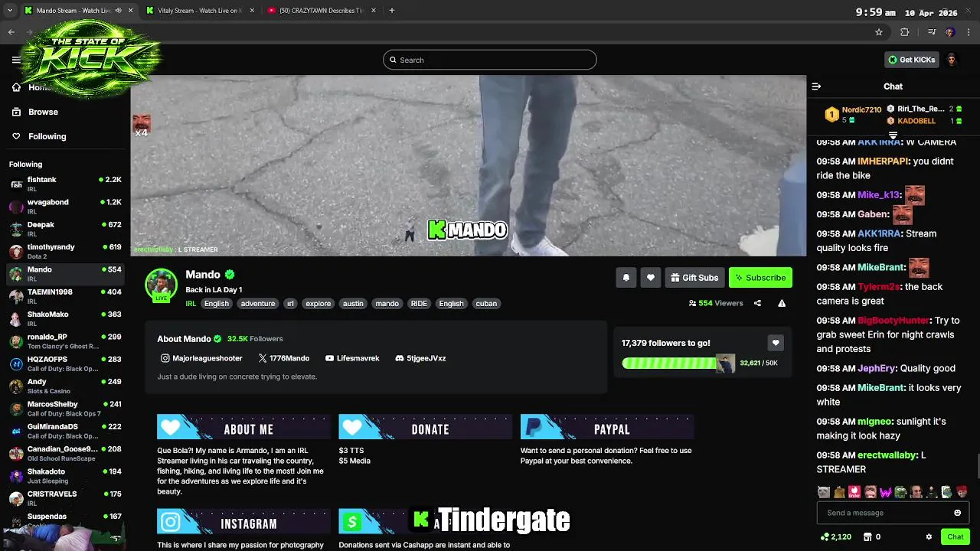The width and height of the screenshot is (980, 551).
Task: Open 5tjgeeJVxz Discord link
Action: [420, 358]
